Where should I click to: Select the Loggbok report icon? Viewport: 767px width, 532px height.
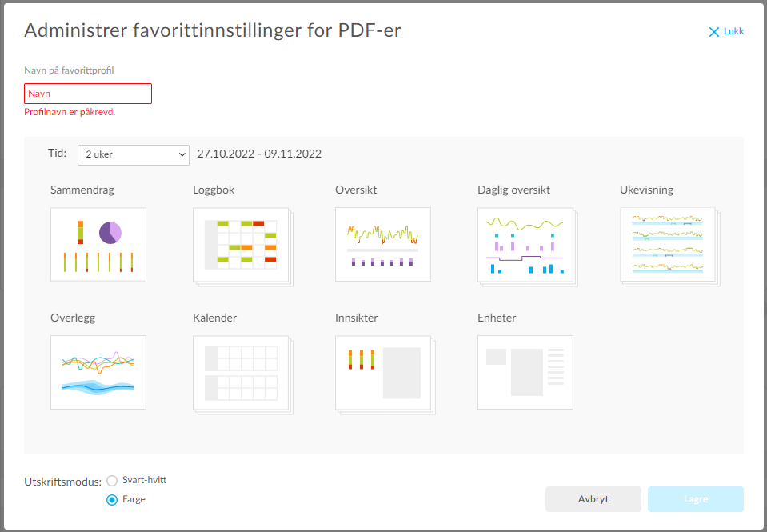[241, 244]
